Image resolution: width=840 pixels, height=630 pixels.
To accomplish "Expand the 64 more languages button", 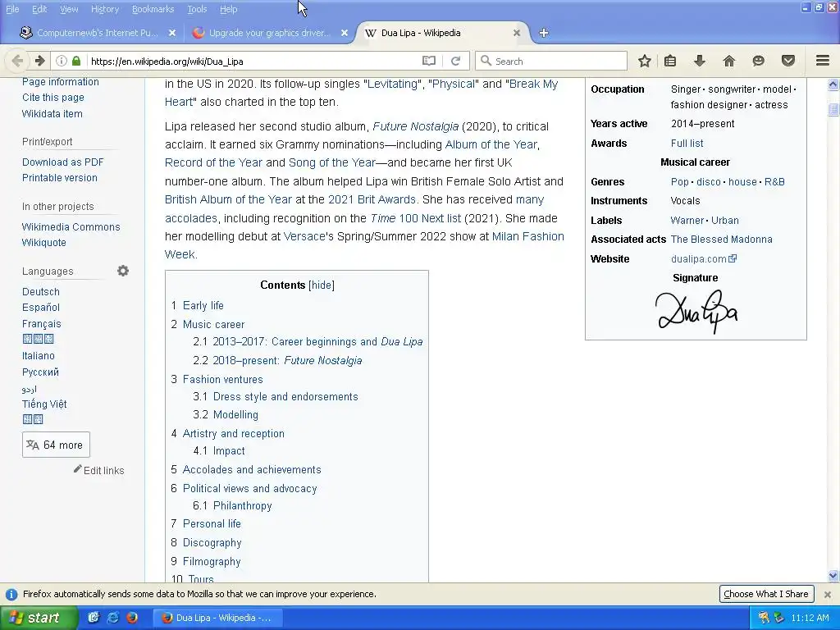I will pyautogui.click(x=56, y=445).
